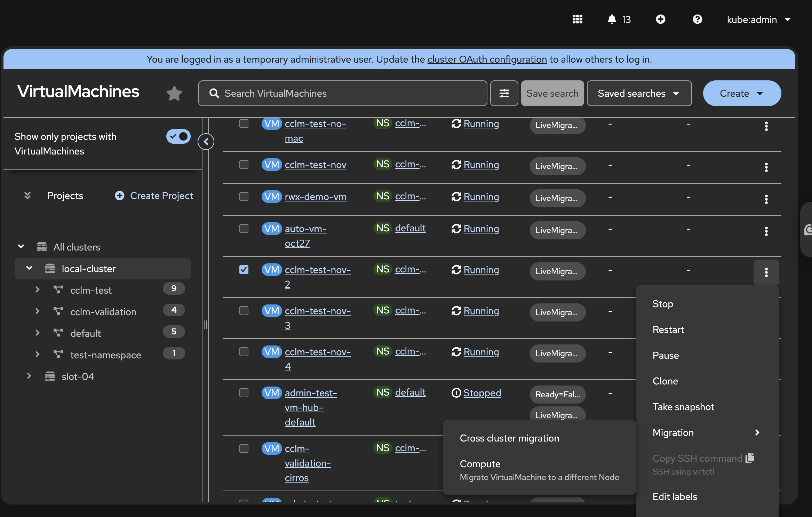Open the Saved searches dropdown
This screenshot has height=517, width=812.
[639, 93]
